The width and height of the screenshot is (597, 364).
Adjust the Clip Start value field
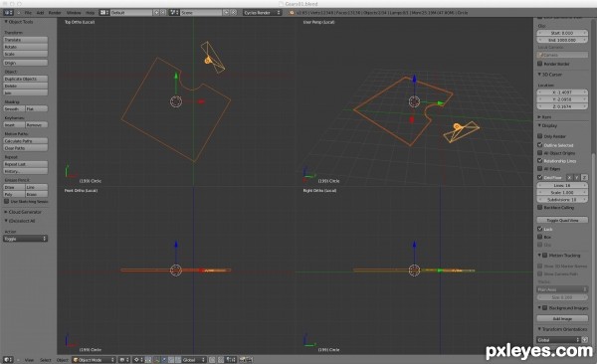coord(562,33)
